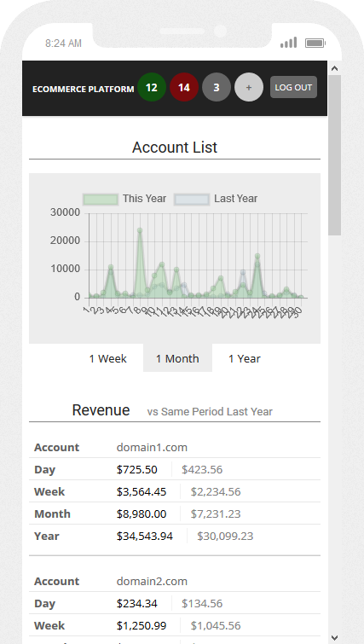Click the 30000 y-axis label
364x644 pixels.
tap(66, 212)
